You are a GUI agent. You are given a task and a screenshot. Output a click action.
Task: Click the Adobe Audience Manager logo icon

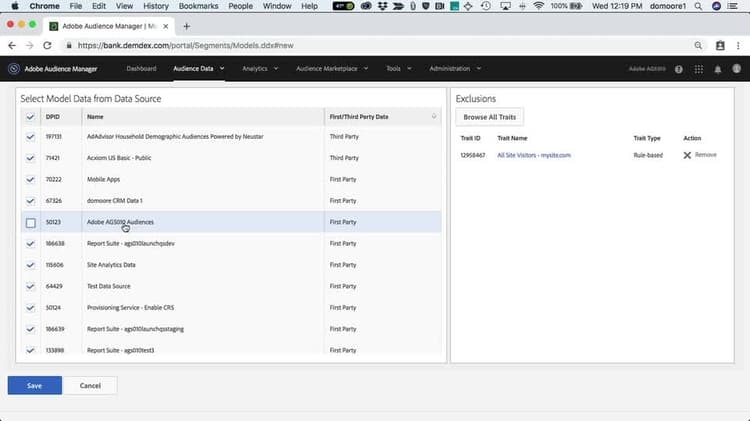pos(14,69)
